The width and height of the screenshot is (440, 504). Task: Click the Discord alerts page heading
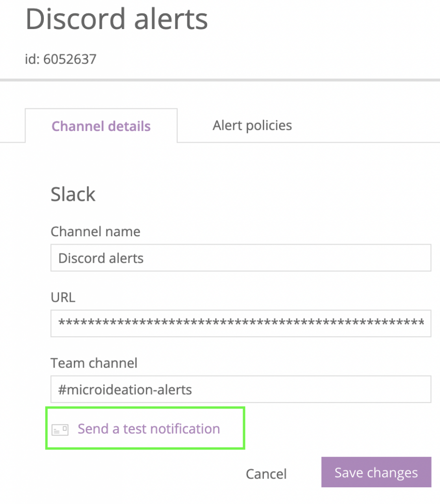(x=117, y=19)
